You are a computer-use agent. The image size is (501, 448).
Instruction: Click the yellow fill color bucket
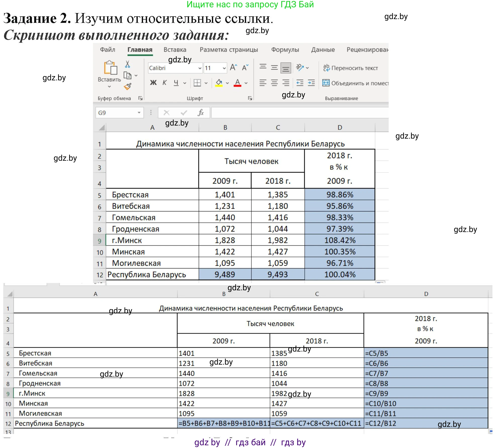[x=219, y=82]
